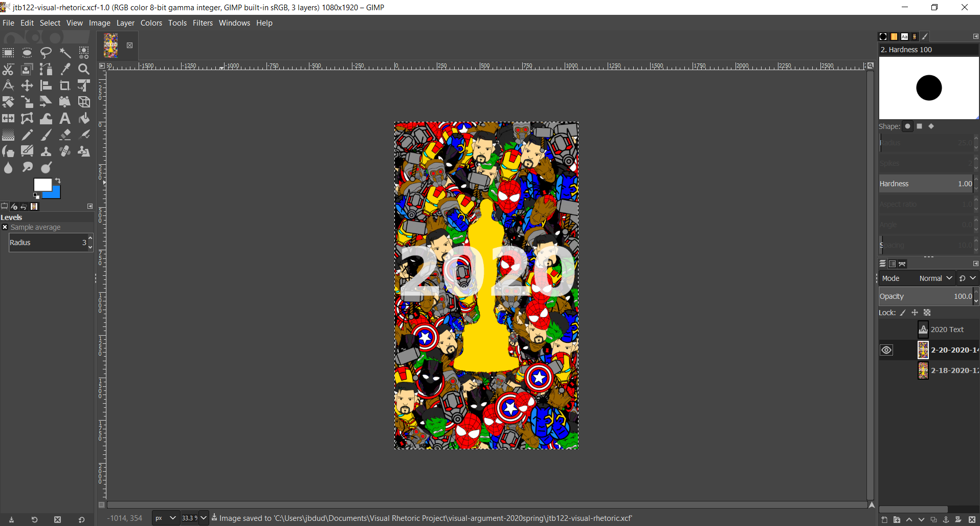Open the blend mode group switcher dropdown
This screenshot has width=980, height=526.
(968, 278)
